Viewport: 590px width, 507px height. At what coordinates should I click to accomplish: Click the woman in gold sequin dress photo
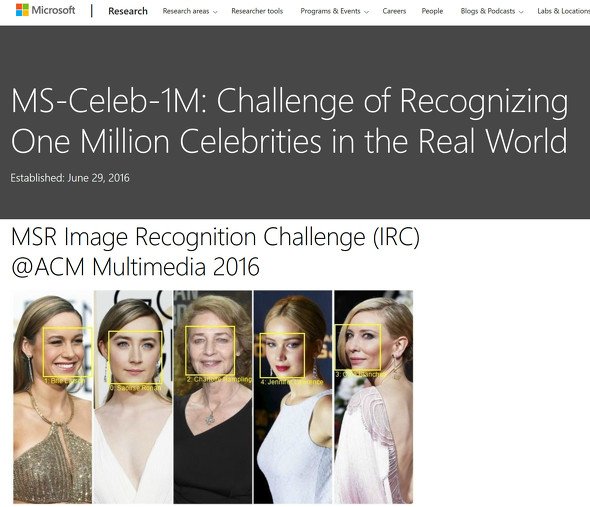pyautogui.click(x=52, y=397)
